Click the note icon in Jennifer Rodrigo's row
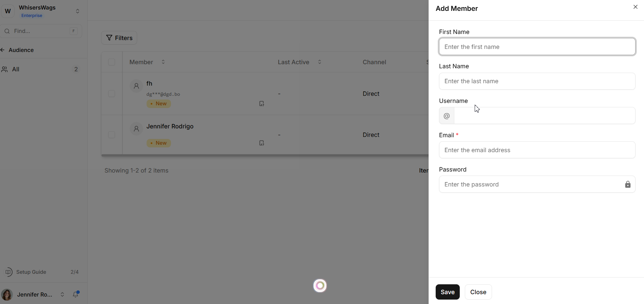 262,143
